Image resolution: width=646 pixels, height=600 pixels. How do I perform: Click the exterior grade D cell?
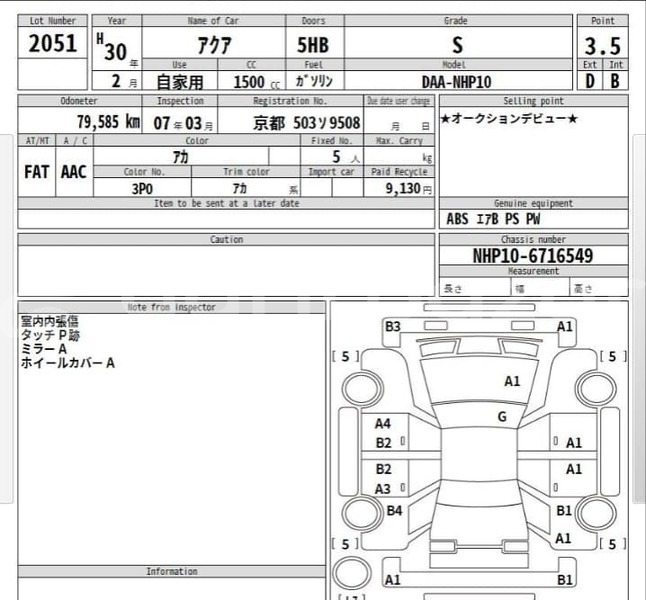point(590,81)
